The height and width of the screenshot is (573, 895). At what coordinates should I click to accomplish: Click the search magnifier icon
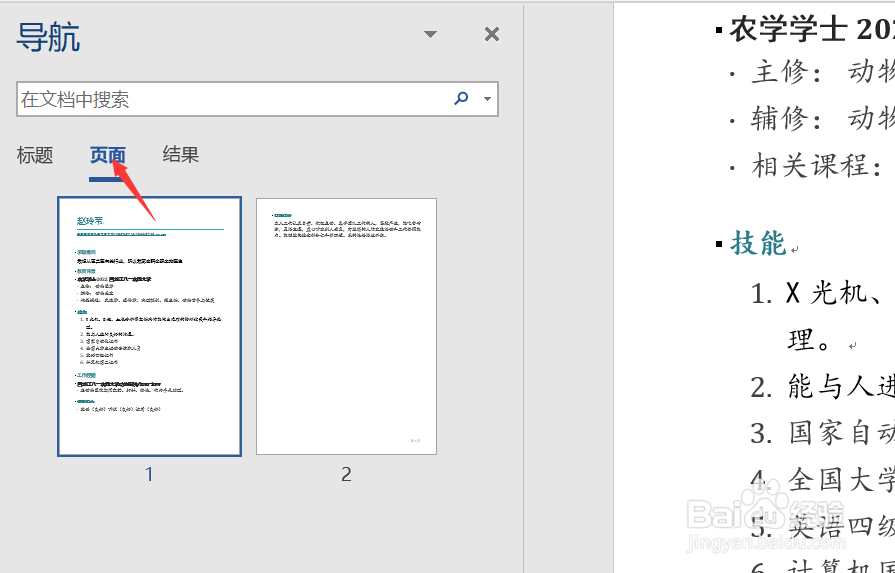coord(461,99)
